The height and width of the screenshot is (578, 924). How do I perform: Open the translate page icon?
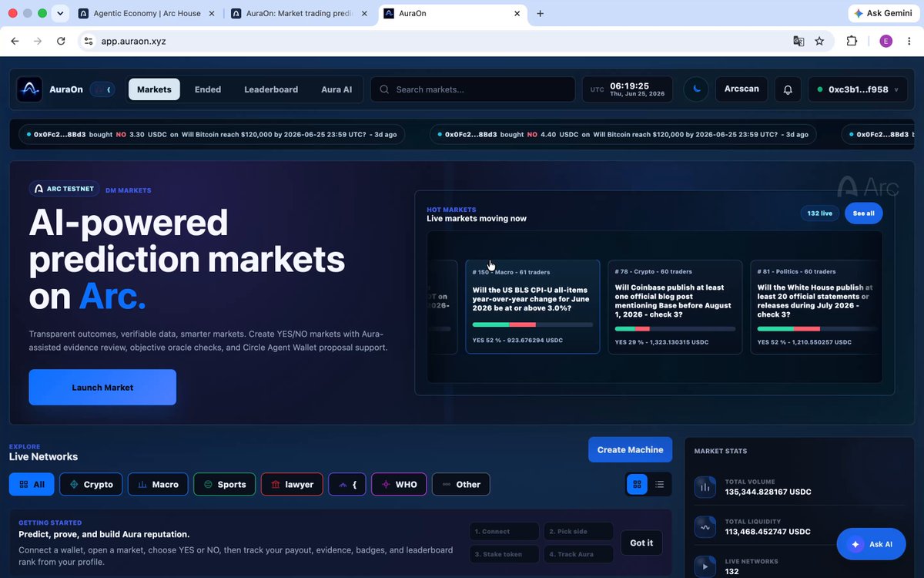pyautogui.click(x=799, y=41)
